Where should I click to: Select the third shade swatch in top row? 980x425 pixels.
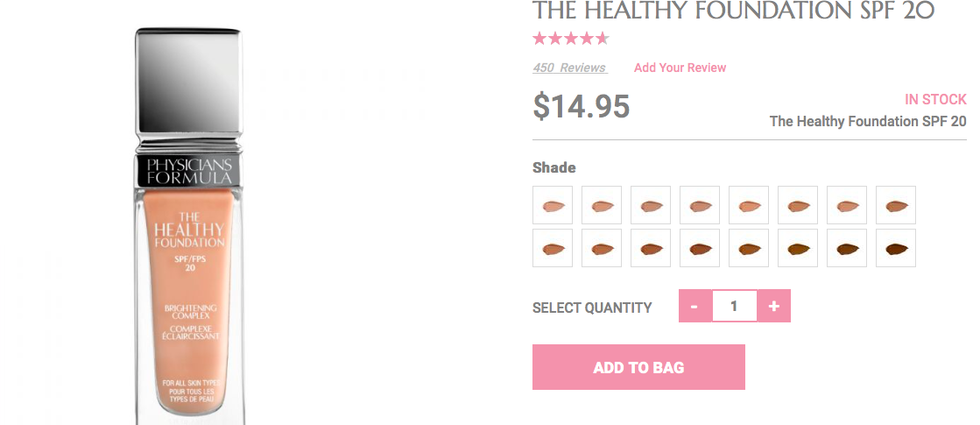651,205
